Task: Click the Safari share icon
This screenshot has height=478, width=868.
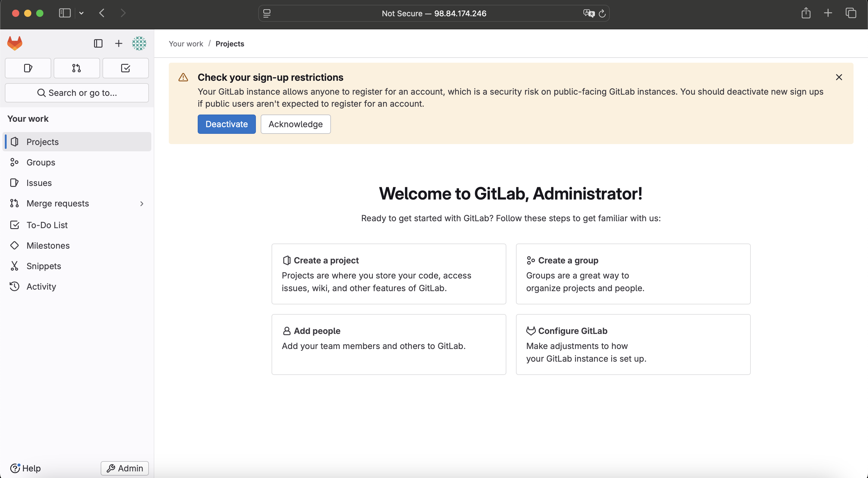Action: (806, 13)
